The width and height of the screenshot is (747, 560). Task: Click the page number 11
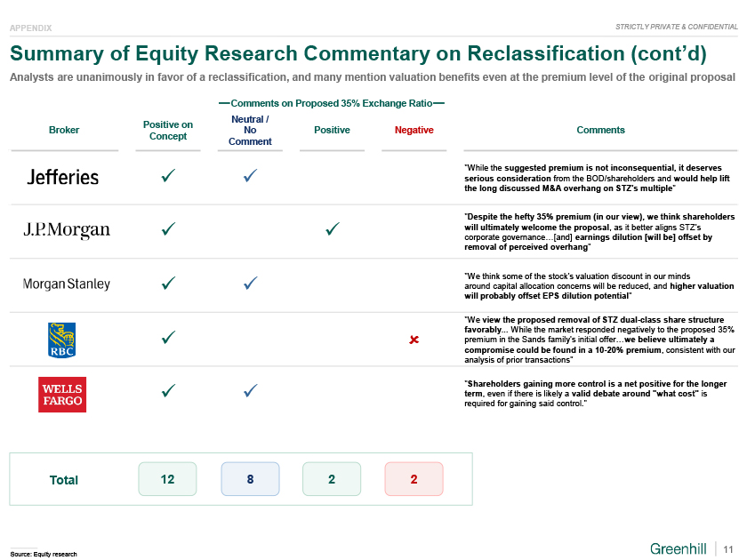pos(728,549)
